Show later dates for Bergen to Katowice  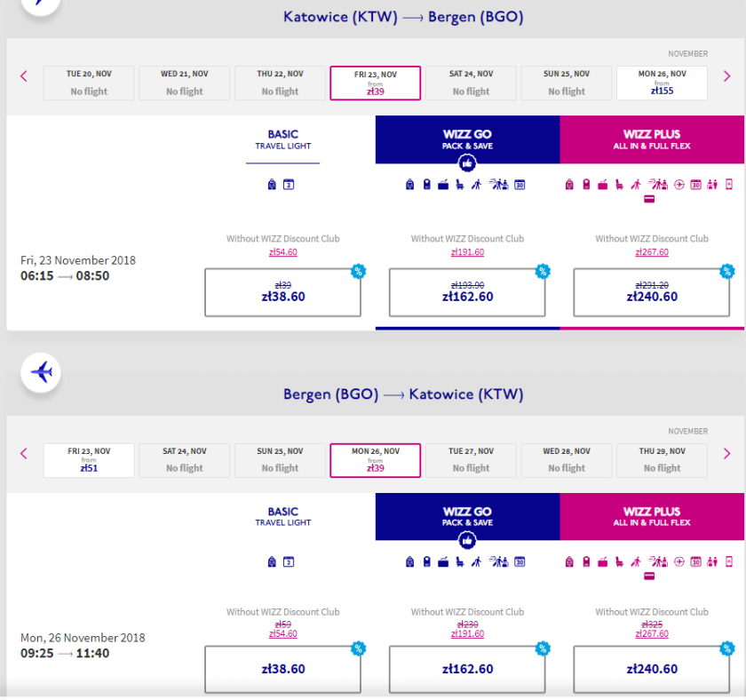(727, 454)
